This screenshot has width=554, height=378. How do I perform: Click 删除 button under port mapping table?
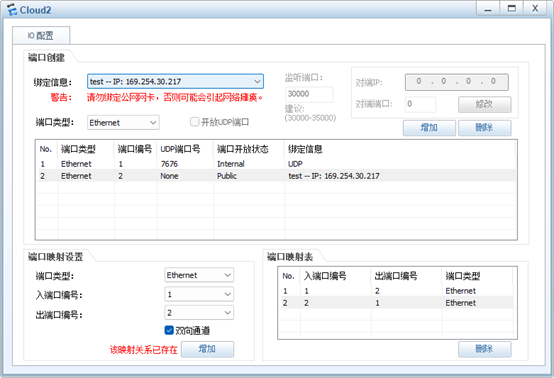point(484,349)
